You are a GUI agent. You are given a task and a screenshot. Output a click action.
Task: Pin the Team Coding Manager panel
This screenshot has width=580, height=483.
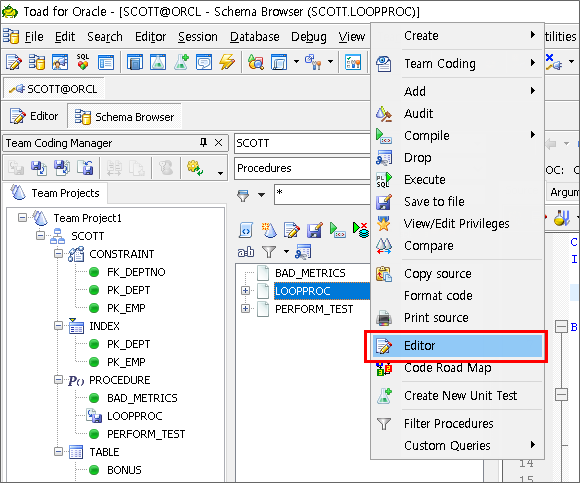point(203,142)
